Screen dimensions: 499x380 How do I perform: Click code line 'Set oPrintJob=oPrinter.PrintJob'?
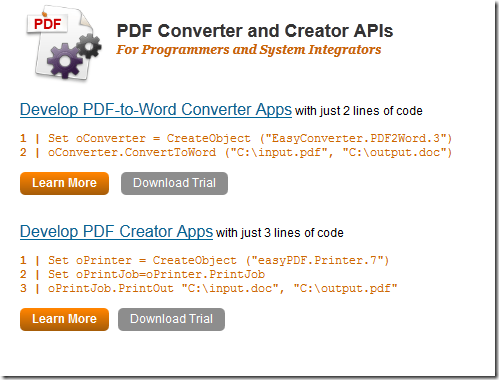pos(142,274)
